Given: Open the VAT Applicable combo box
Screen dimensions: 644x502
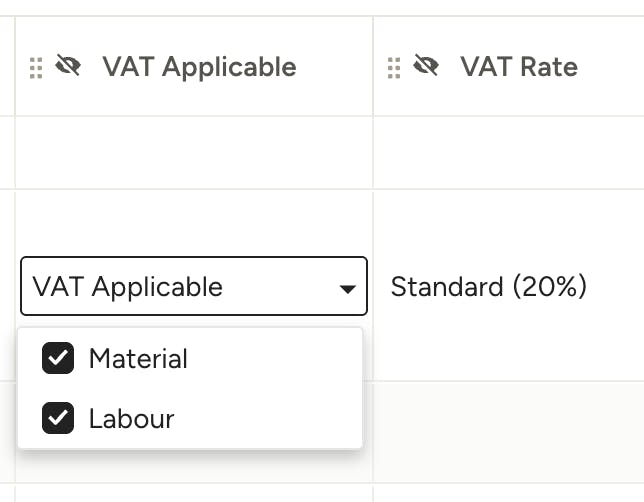Looking at the screenshot, I should click(x=194, y=286).
